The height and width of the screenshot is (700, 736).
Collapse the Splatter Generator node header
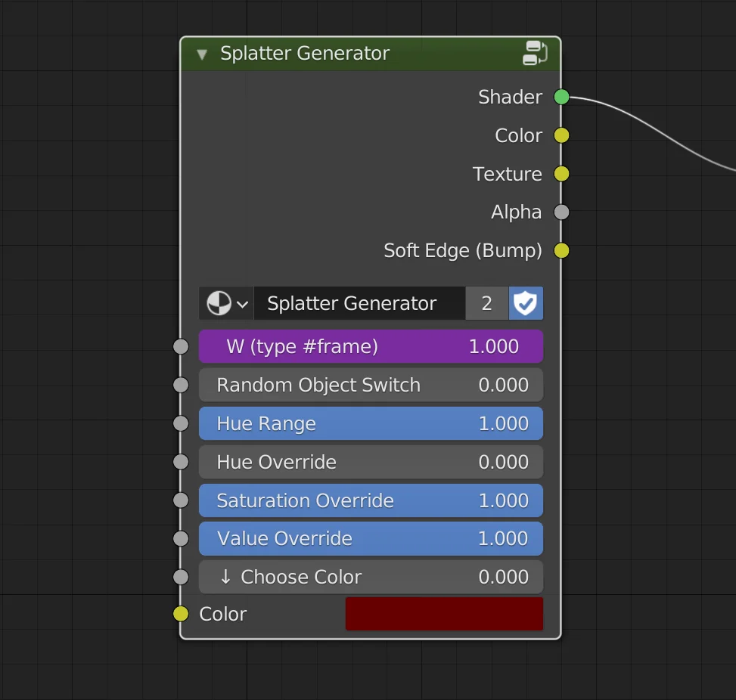[201, 54]
